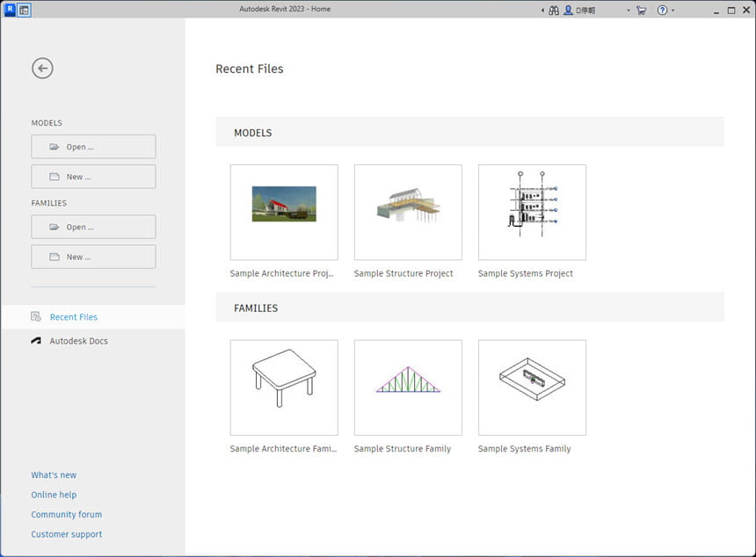Open Sample Architecture Family table thumbnail

(x=284, y=387)
